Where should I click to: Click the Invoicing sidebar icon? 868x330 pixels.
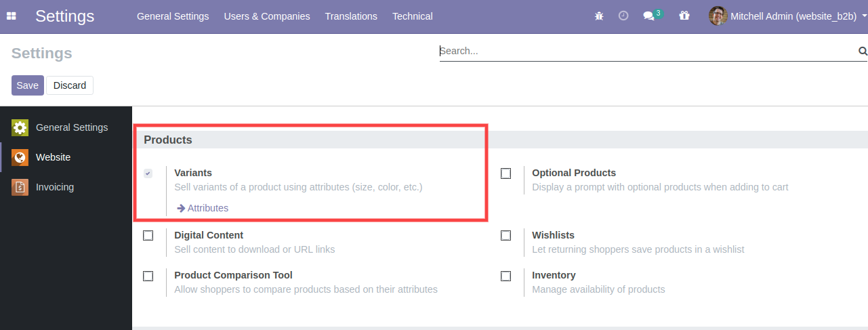pyautogui.click(x=20, y=187)
